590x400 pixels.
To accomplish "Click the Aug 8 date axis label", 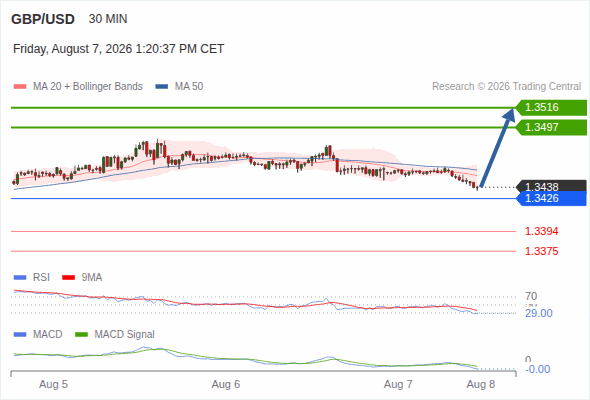I will tap(481, 384).
